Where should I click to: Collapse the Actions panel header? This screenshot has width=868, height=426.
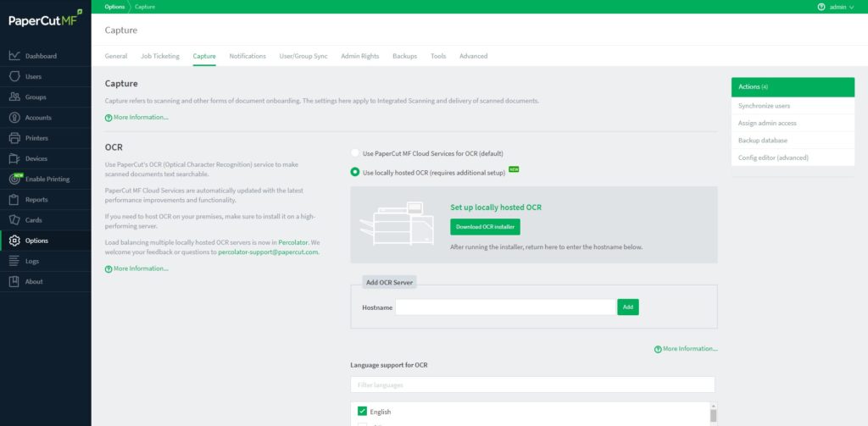coord(793,86)
